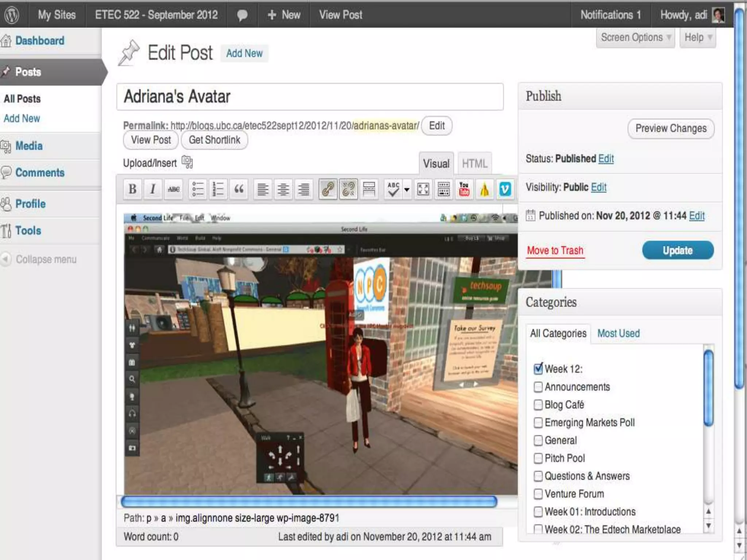
Task: Click the permalink Edit button
Action: 437,126
